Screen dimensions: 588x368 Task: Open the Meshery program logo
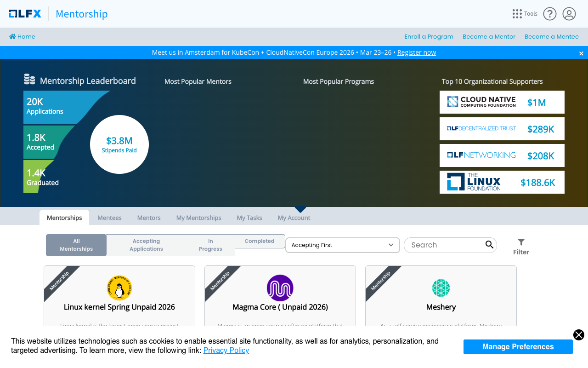(x=441, y=288)
